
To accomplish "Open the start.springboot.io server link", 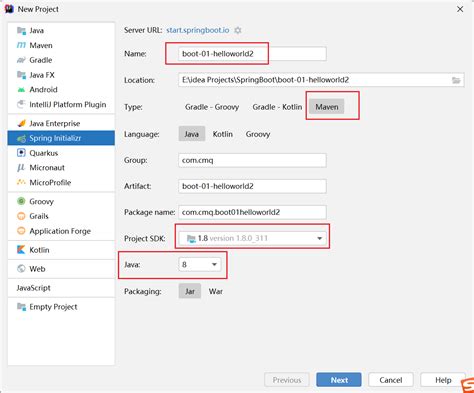I will tap(198, 30).
